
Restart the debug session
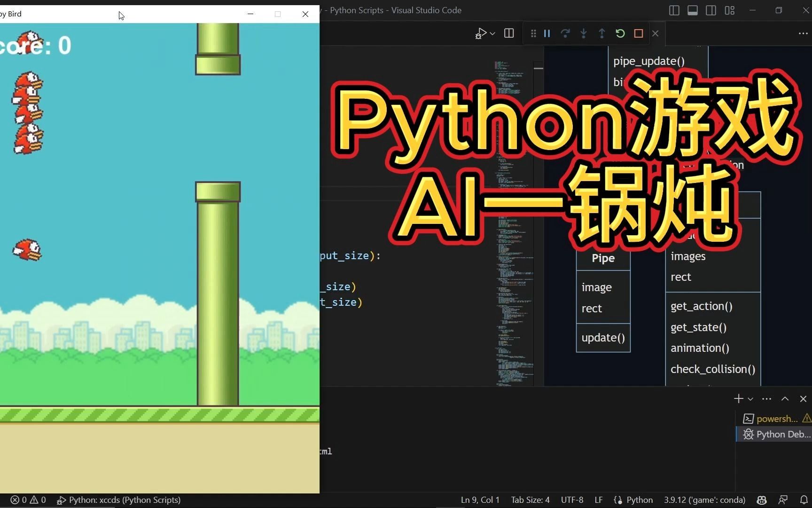[x=620, y=33]
